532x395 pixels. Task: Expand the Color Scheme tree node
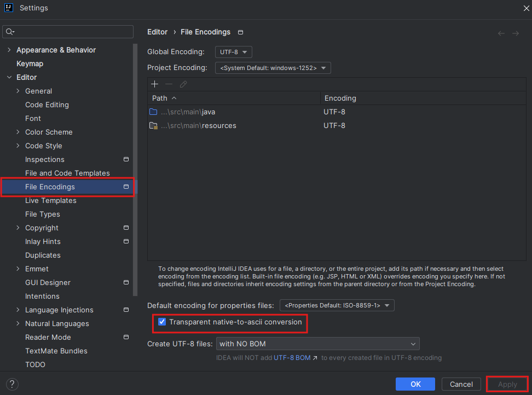tap(18, 132)
